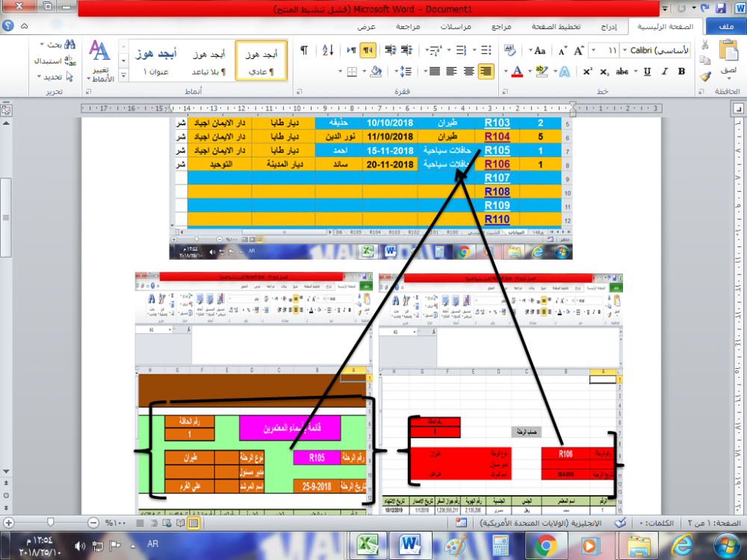Toggle Bold formatting

682,72
